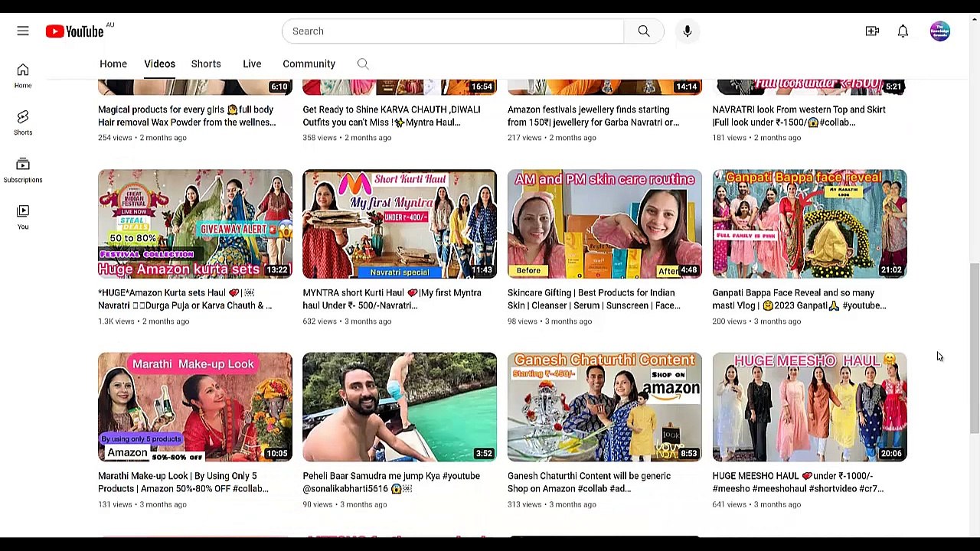Open Home in the left sidebar
This screenshot has width=980, height=551.
[x=23, y=75]
